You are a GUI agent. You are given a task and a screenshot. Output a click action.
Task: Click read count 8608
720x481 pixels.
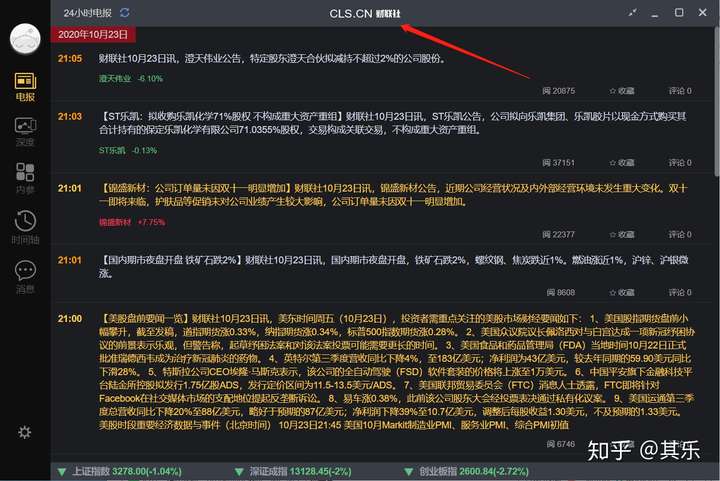coord(561,292)
